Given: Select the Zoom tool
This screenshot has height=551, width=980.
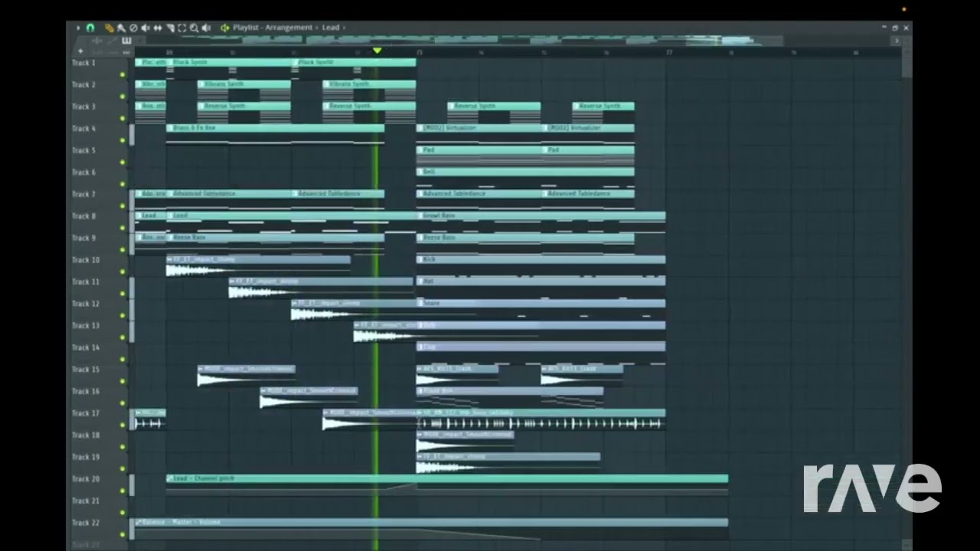Looking at the screenshot, I should click(x=194, y=28).
